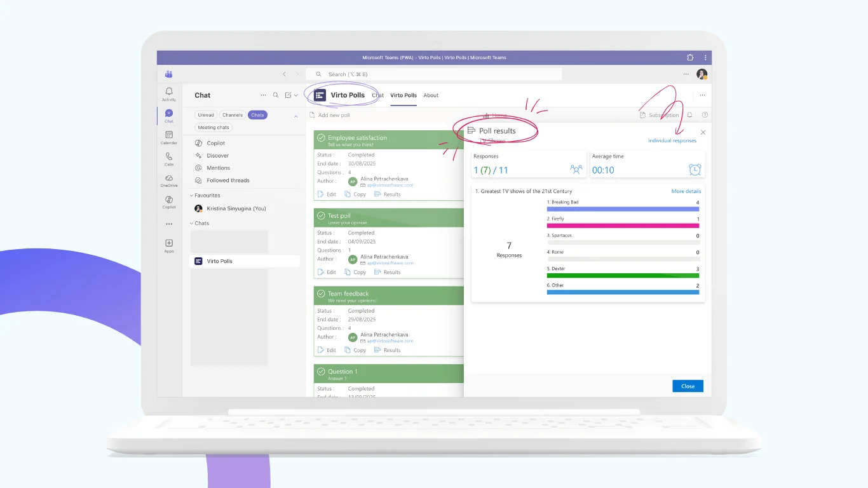Screen dimensions: 868x488
Task: Open the Activity bell in Teams sidebar
Action: tap(169, 94)
